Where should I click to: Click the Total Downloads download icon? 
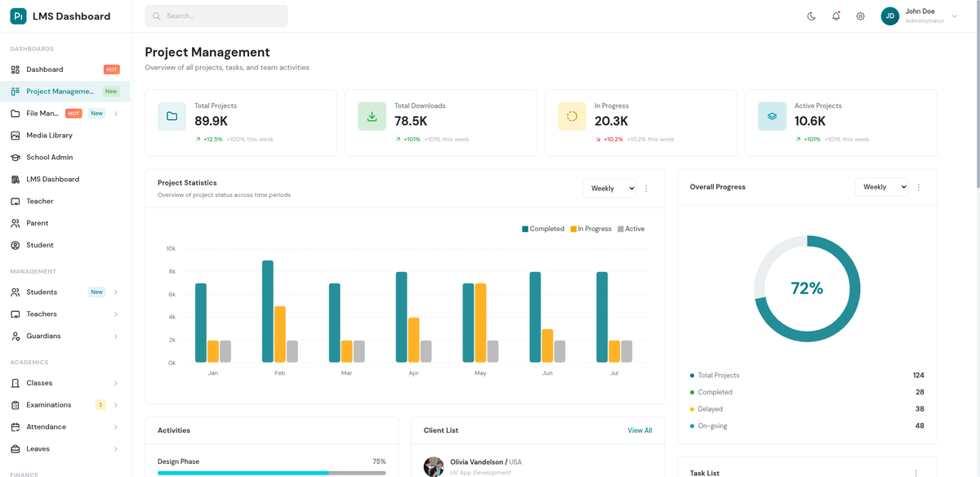coord(372,117)
